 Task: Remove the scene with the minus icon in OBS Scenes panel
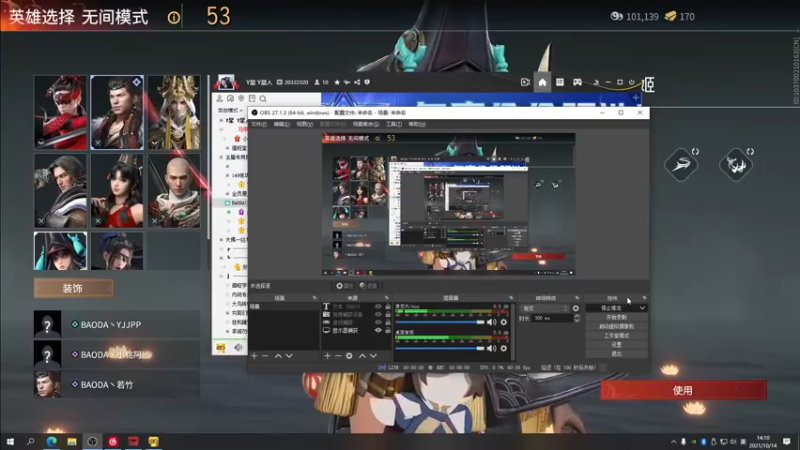(265, 356)
